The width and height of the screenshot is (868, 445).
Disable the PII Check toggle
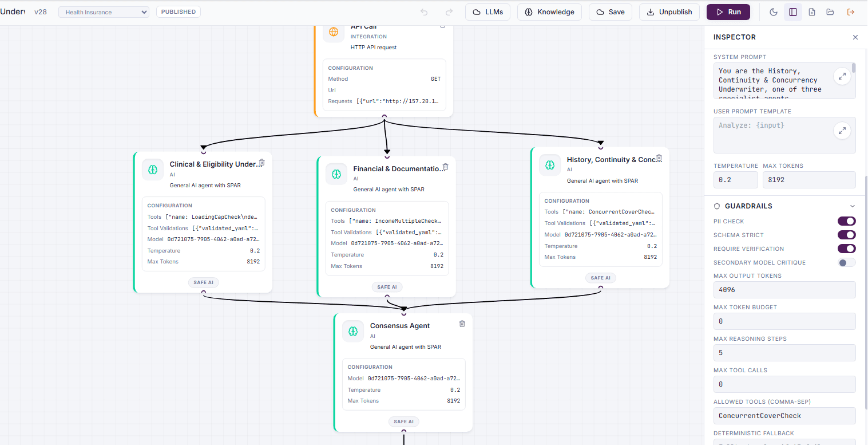pos(847,221)
